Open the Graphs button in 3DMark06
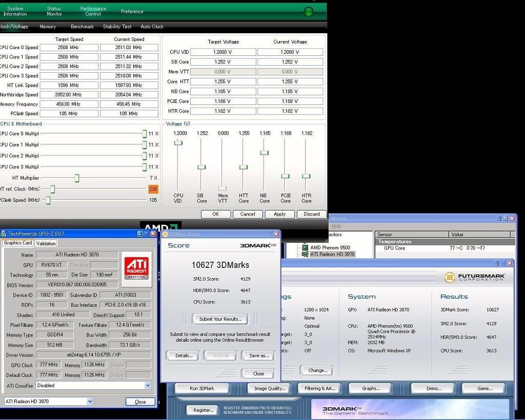 (x=371, y=389)
